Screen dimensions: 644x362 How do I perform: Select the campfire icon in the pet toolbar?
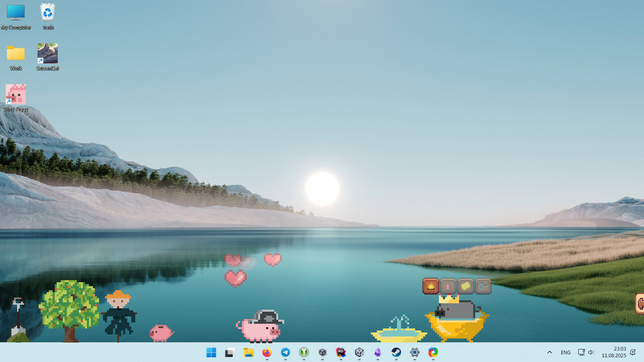[x=430, y=286]
